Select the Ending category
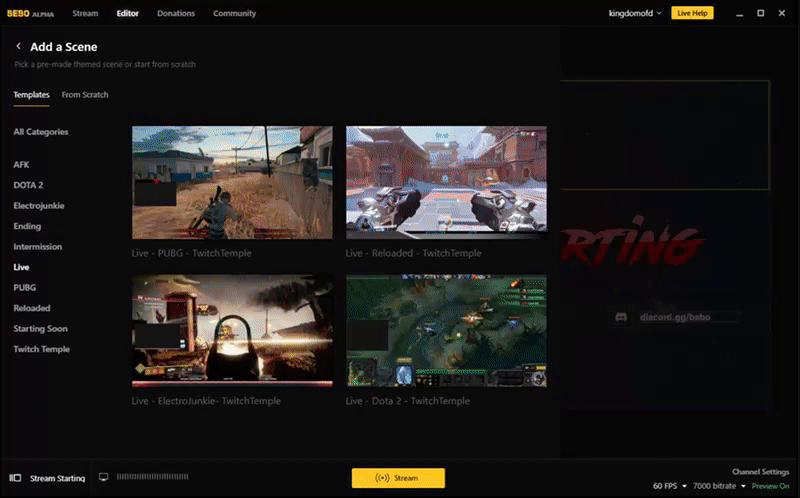This screenshot has width=800, height=498. point(27,226)
